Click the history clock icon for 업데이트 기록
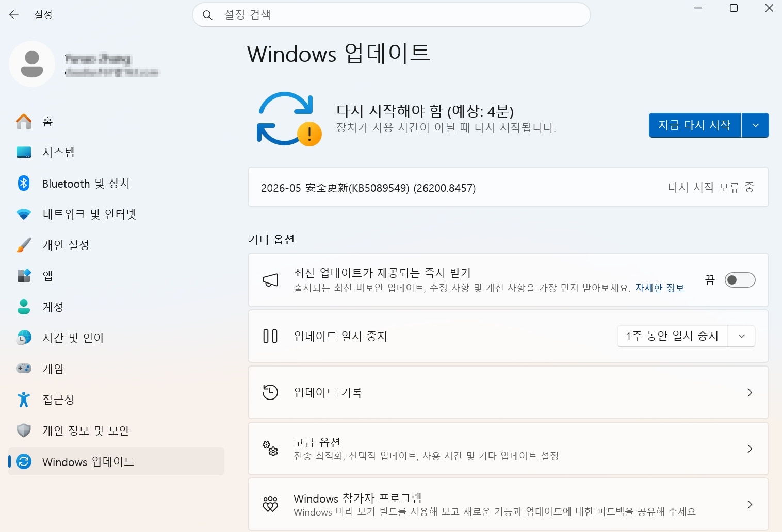 coord(270,392)
